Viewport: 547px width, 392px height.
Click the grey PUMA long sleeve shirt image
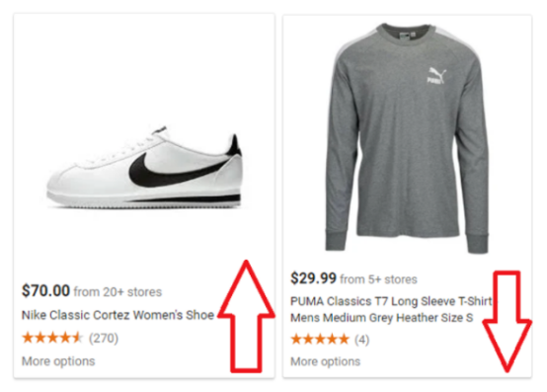(407, 138)
